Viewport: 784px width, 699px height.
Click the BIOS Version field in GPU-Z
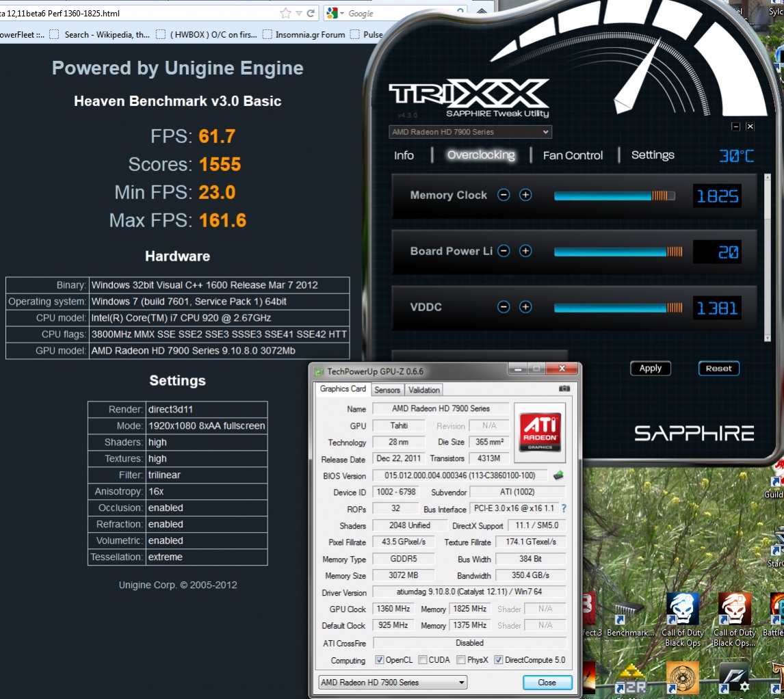coord(460,475)
